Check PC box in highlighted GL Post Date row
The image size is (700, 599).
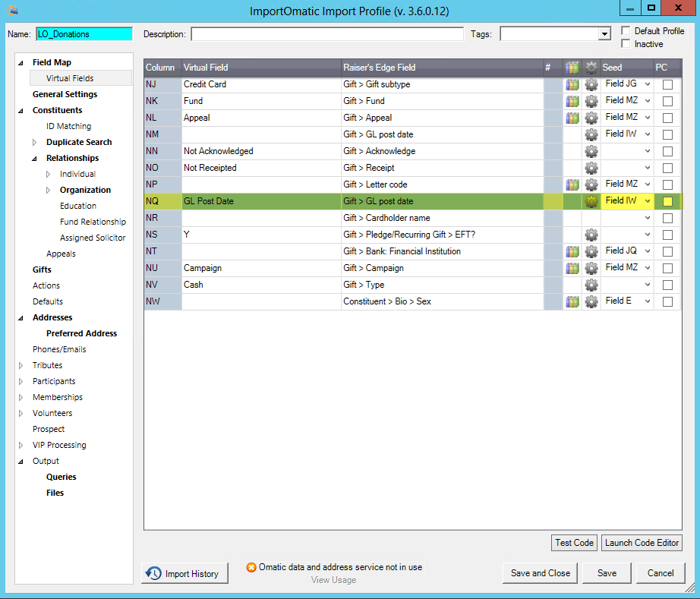(x=667, y=201)
